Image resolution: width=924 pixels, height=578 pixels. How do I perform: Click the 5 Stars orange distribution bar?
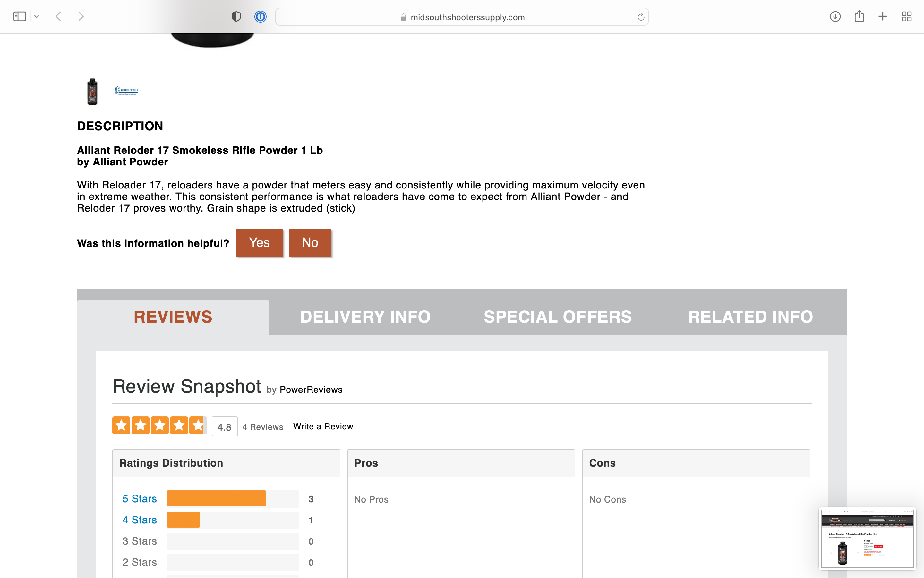coord(216,498)
